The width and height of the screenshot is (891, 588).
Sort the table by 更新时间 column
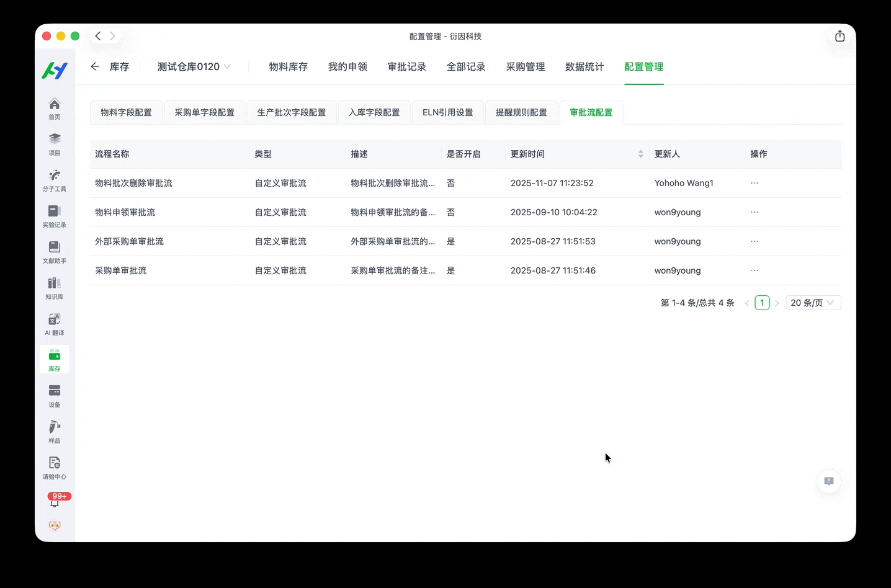(640, 154)
